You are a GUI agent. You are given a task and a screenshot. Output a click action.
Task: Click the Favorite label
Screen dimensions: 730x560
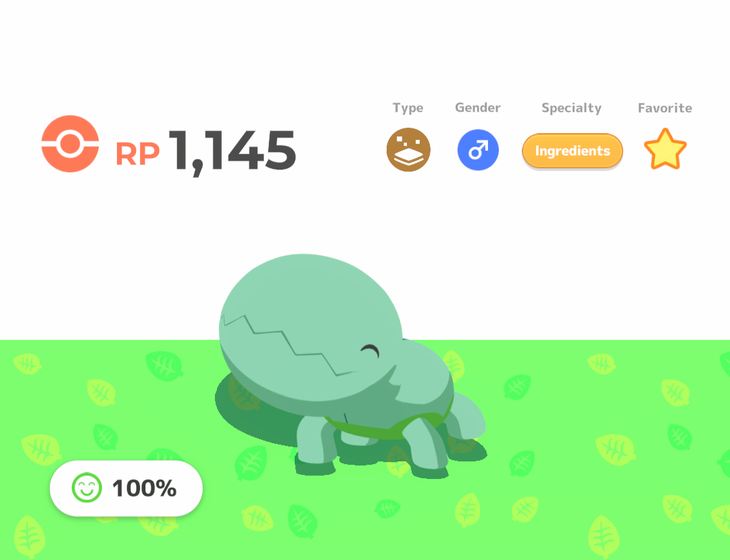(665, 108)
